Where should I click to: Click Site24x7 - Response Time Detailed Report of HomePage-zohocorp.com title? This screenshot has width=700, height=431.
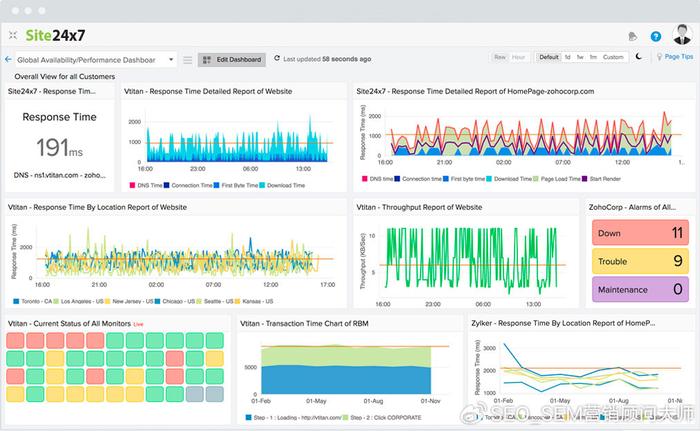(x=475, y=91)
